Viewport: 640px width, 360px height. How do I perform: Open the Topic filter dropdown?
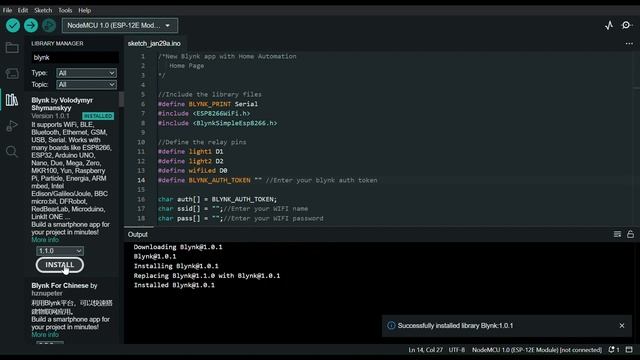pyautogui.click(x=86, y=84)
